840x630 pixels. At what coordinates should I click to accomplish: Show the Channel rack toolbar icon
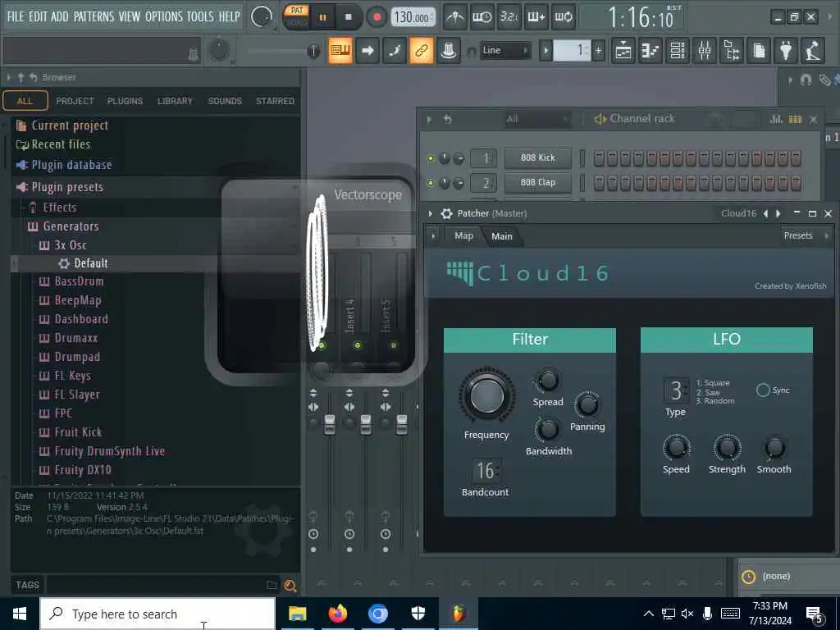[x=678, y=51]
